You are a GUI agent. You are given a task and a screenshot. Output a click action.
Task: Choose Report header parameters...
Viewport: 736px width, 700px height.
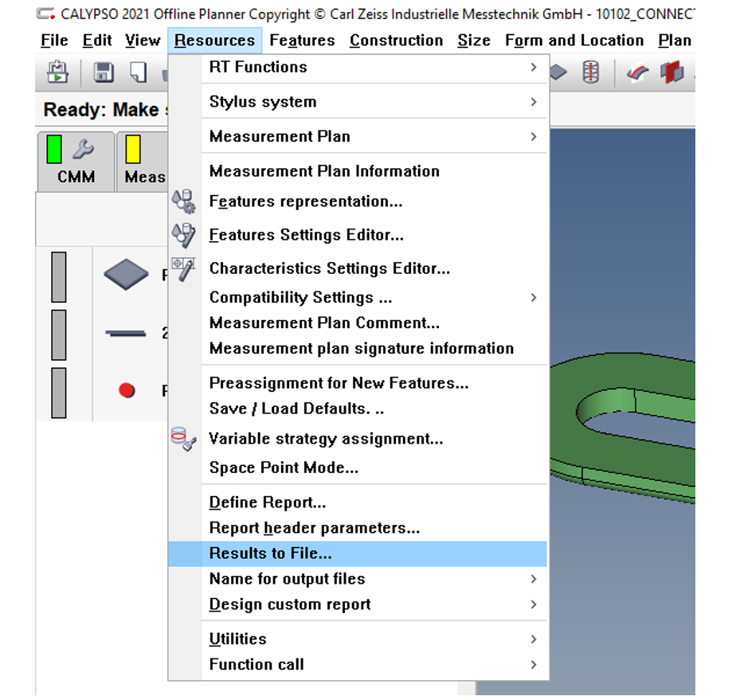click(x=358, y=528)
